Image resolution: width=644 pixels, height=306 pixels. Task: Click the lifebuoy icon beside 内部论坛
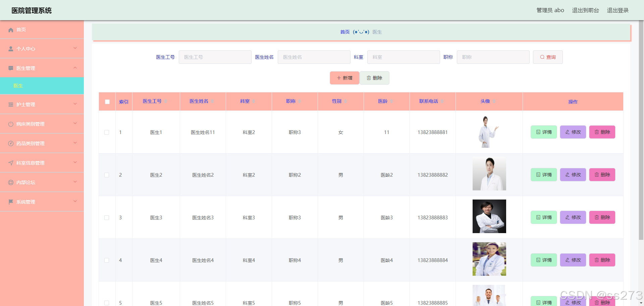(11, 182)
